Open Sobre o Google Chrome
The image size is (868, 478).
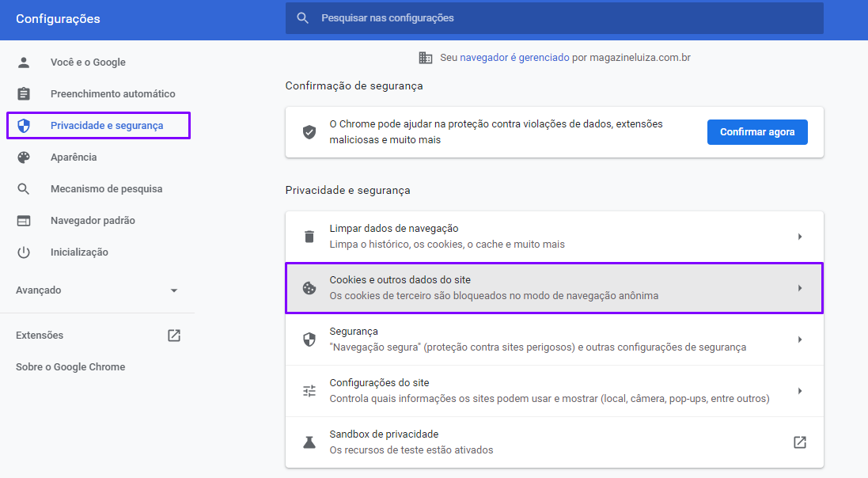click(x=70, y=366)
